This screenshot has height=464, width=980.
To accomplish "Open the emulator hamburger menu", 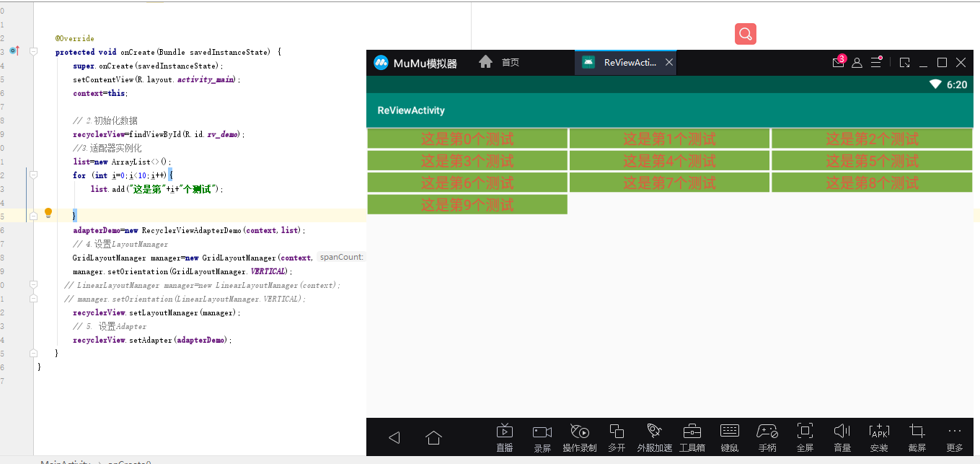I will click(876, 62).
